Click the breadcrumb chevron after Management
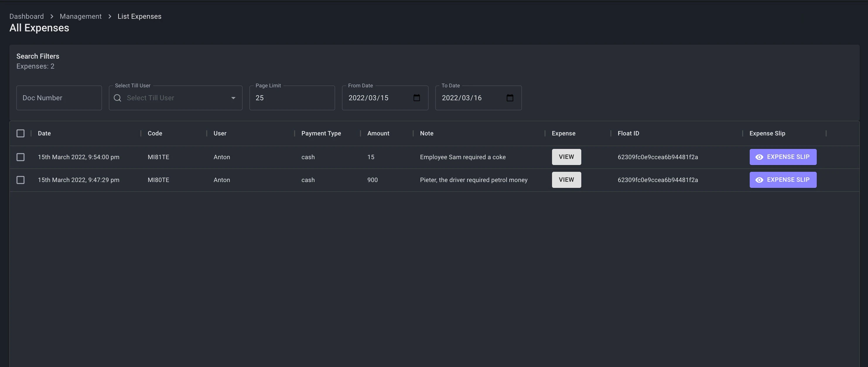868x367 pixels. click(x=110, y=16)
